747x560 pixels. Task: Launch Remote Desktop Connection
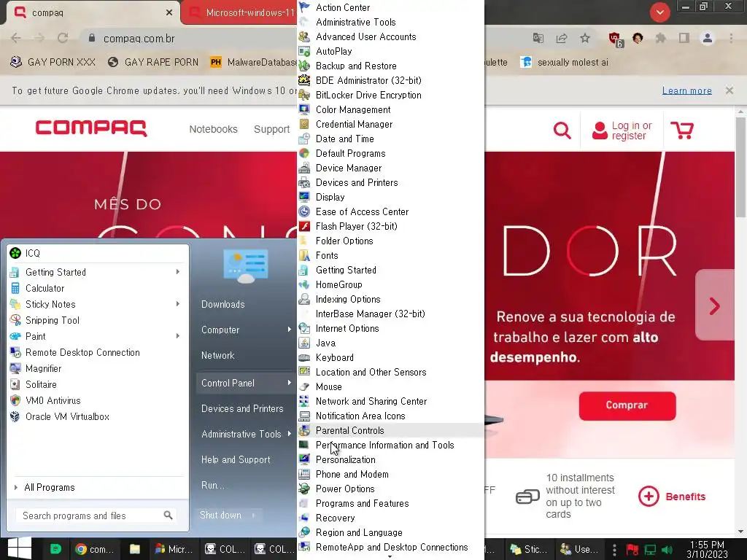(x=98, y=352)
